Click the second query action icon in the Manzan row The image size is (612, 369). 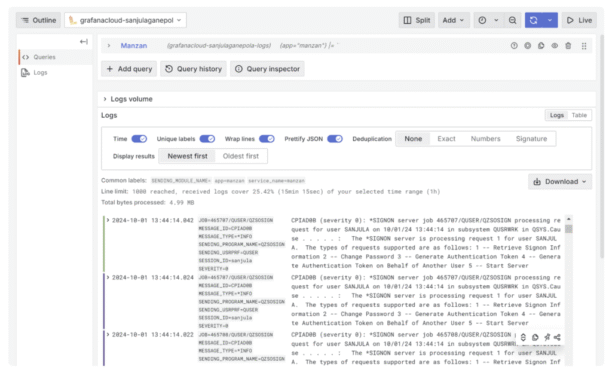(x=528, y=46)
